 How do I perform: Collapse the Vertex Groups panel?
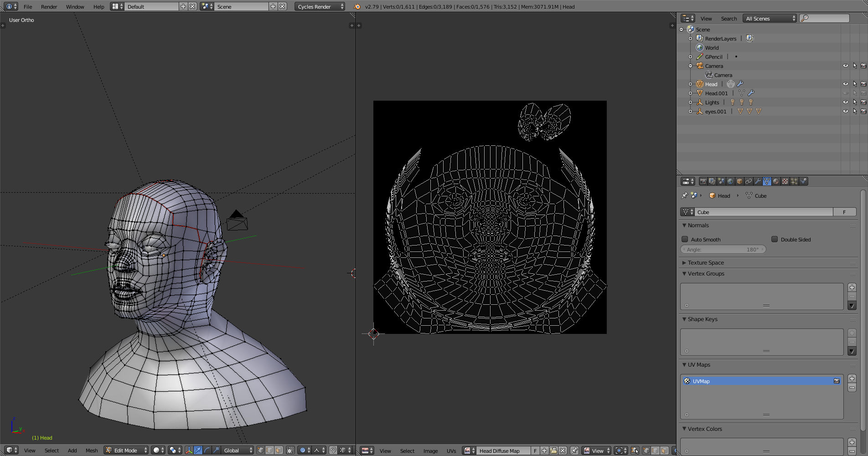point(684,273)
